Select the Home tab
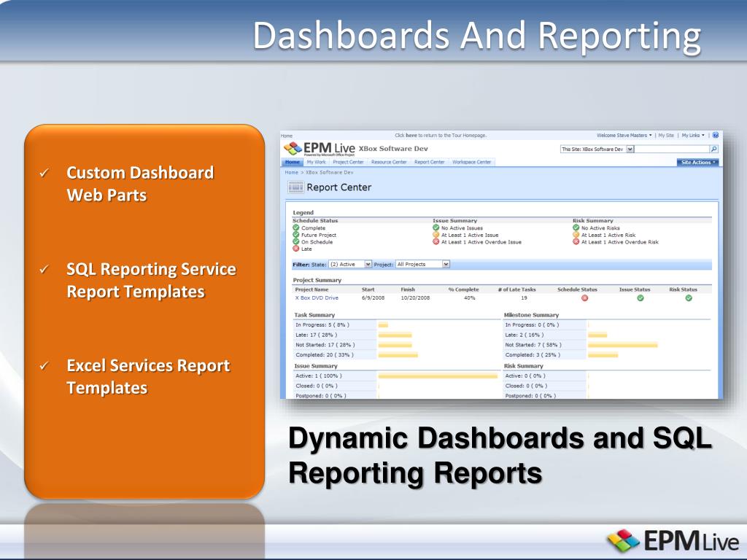The width and height of the screenshot is (747, 560). (293, 163)
